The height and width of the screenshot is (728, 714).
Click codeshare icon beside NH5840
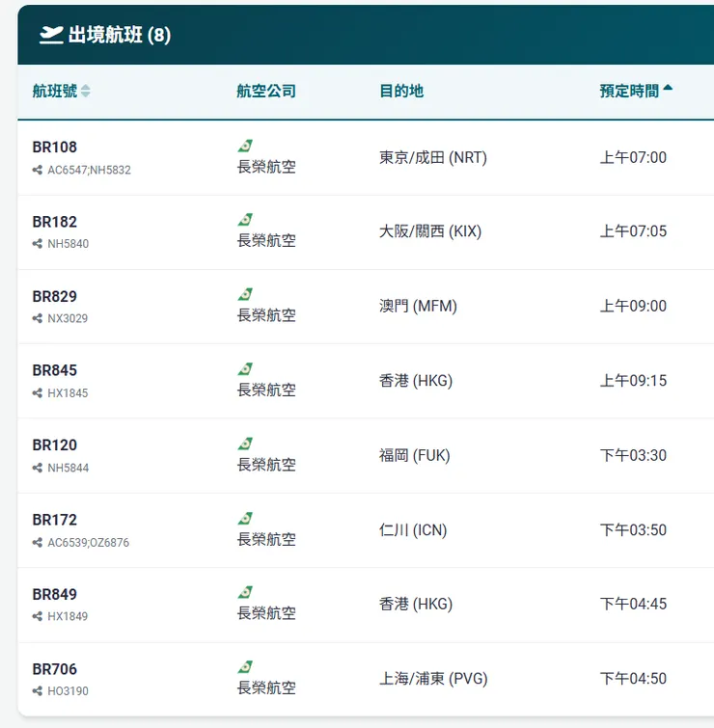pyautogui.click(x=38, y=244)
